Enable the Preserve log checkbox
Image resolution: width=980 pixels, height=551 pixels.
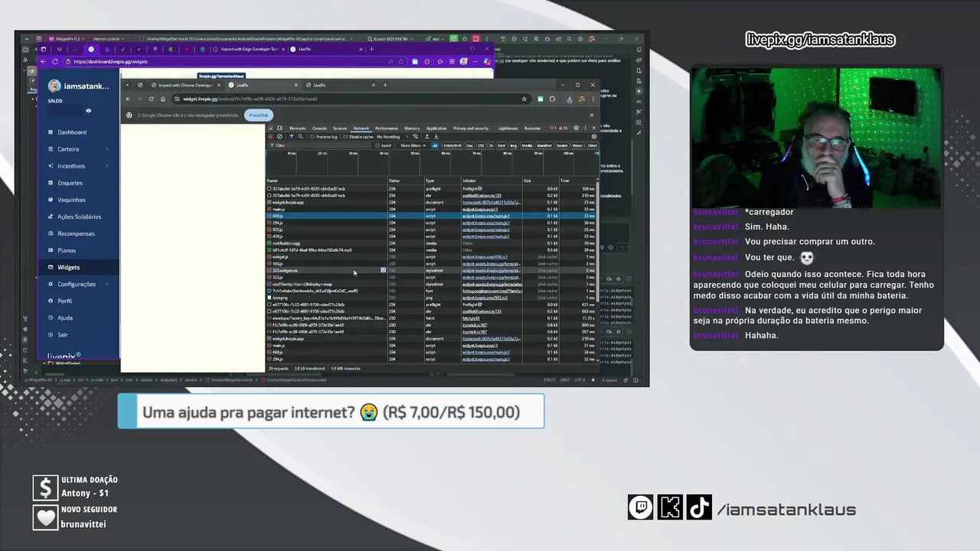coord(312,137)
